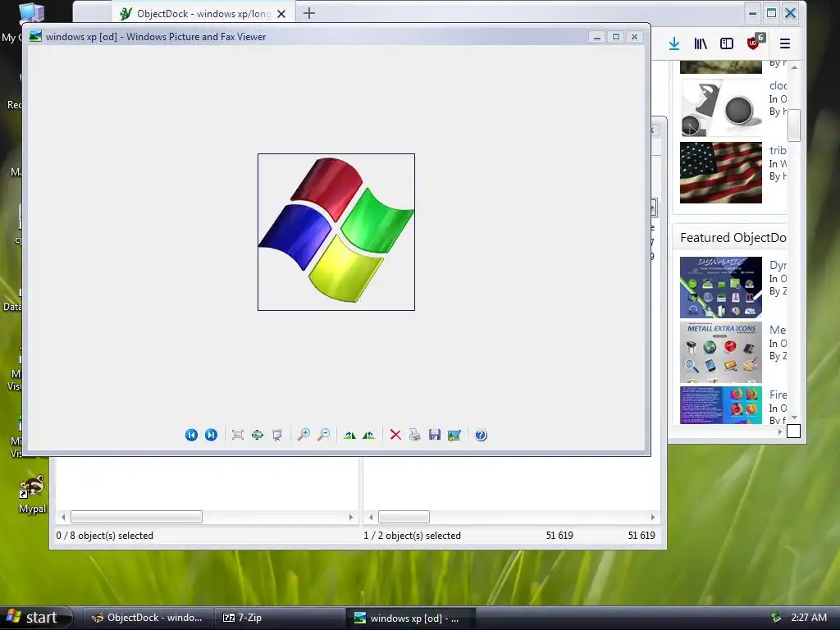Minimize the Picture and Fax Viewer window
The image size is (840, 630).
[x=597, y=36]
